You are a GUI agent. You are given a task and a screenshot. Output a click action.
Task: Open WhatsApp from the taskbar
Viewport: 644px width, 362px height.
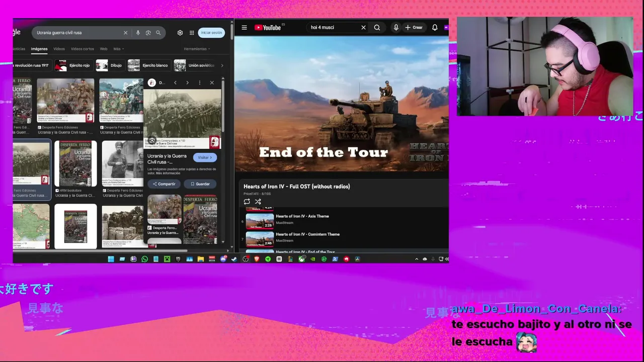(144, 259)
